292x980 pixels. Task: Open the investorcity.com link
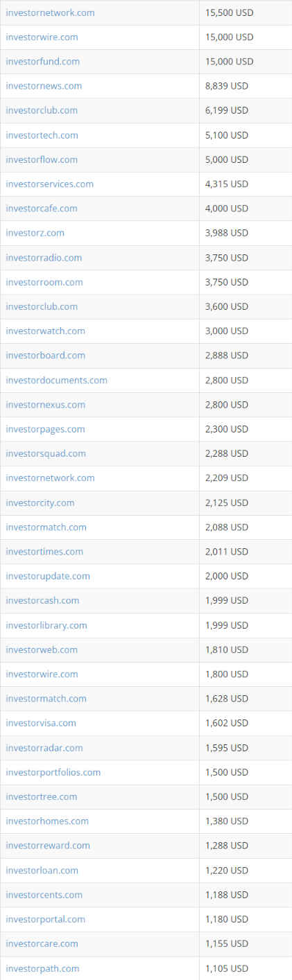(40, 503)
